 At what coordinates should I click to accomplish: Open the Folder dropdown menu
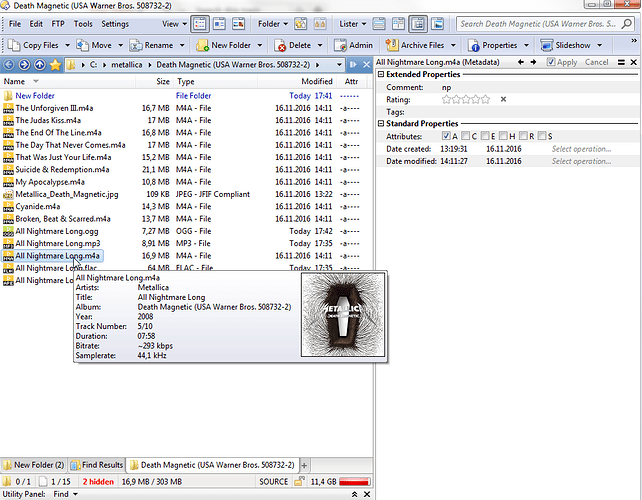coord(273,24)
